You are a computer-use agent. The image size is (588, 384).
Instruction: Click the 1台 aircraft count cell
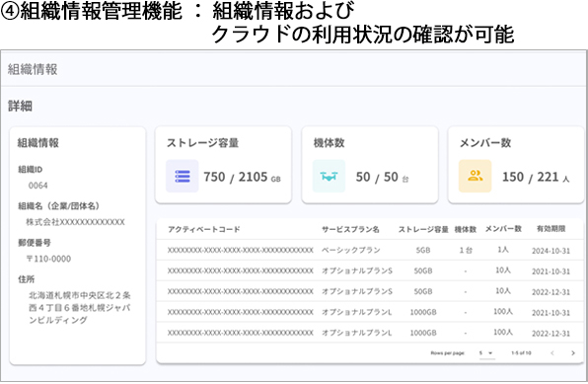(466, 250)
